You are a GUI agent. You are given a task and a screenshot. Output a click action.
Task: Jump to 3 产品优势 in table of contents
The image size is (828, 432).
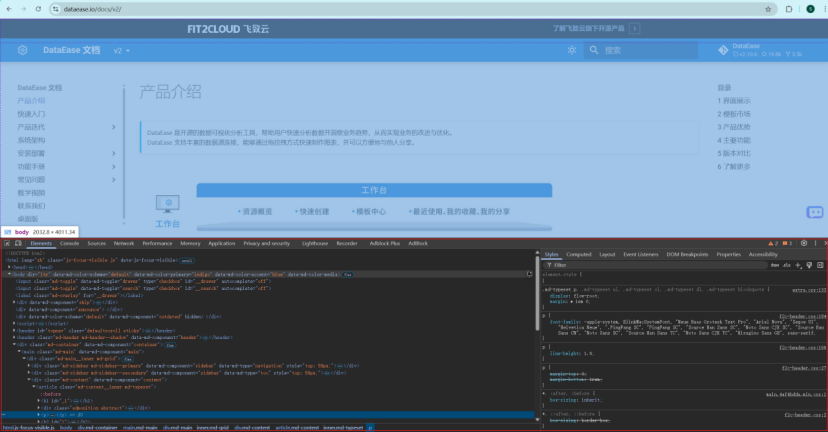(733, 127)
